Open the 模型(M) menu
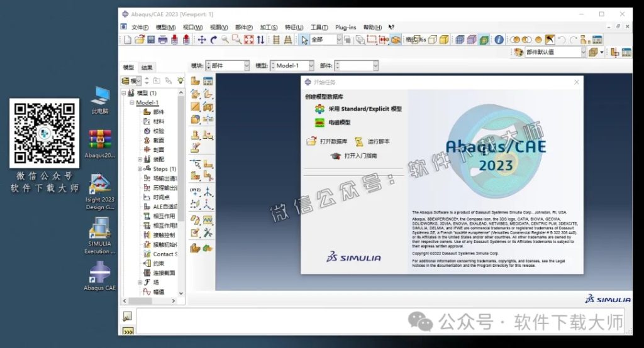This screenshot has width=644, height=348. tap(165, 27)
